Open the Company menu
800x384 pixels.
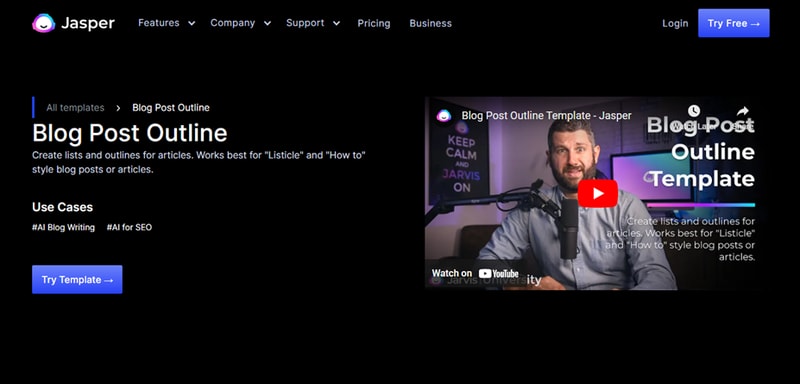pyautogui.click(x=233, y=23)
